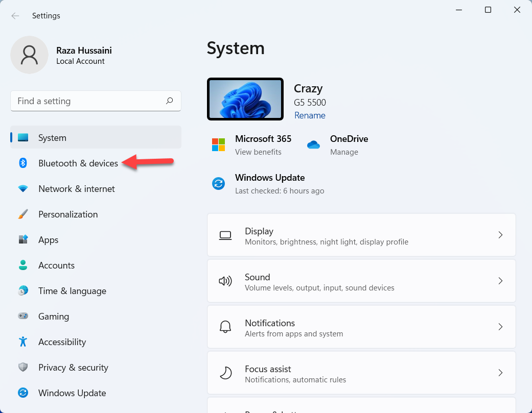Open Time & language settings
532x413 pixels.
[x=72, y=291]
